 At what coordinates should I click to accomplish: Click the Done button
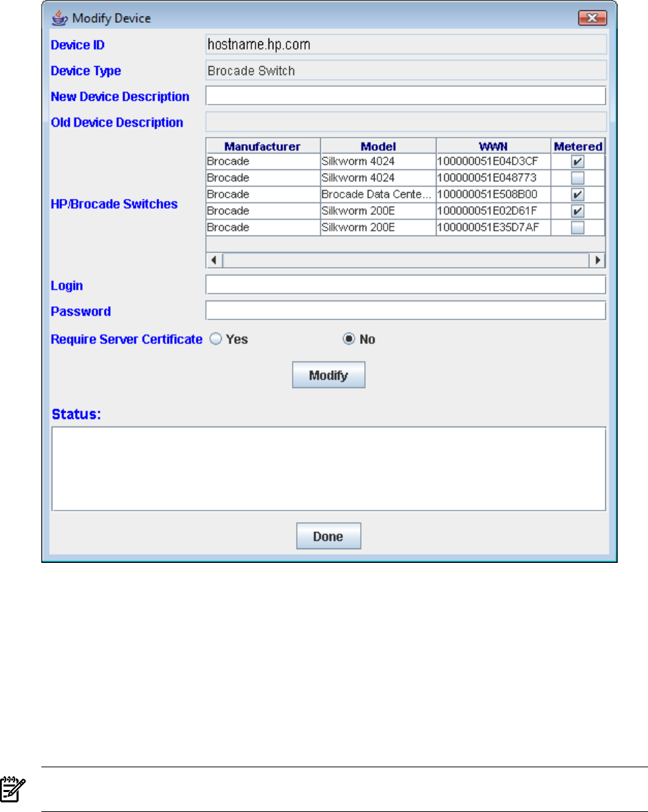pyautogui.click(x=328, y=536)
